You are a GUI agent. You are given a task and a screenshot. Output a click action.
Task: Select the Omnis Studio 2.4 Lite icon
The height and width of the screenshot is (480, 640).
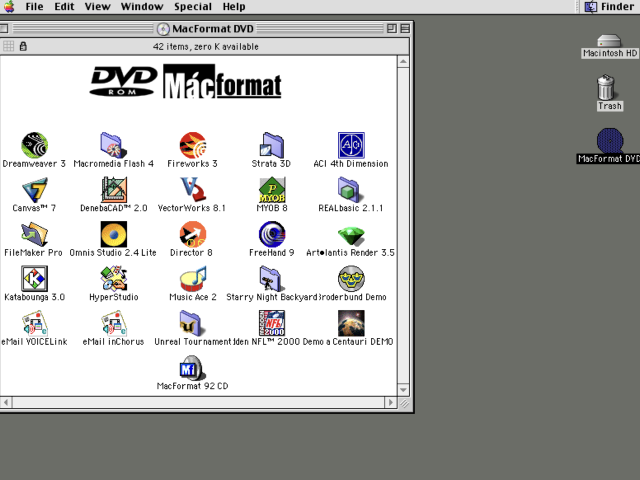pyautogui.click(x=114, y=234)
